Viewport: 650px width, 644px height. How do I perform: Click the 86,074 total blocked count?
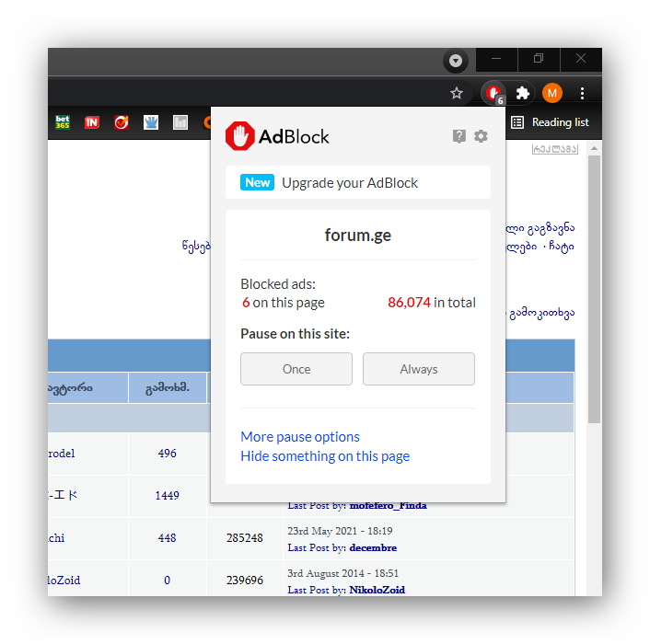(409, 303)
